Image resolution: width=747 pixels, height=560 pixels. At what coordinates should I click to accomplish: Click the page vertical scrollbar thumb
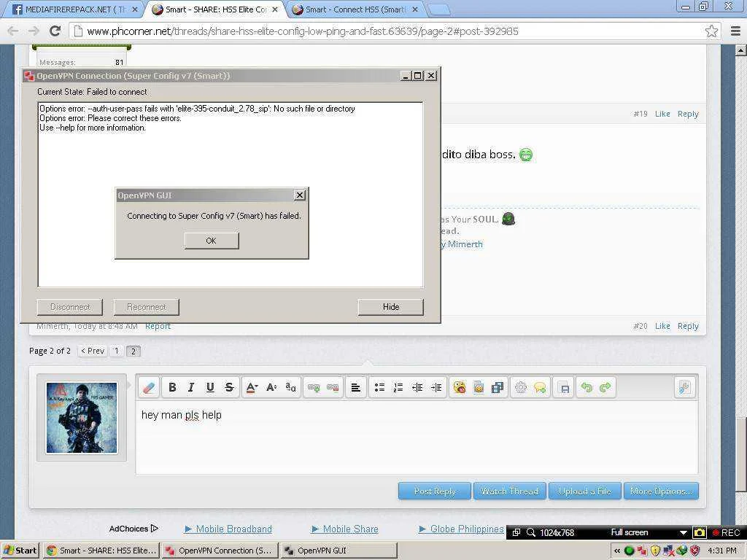click(x=741, y=454)
